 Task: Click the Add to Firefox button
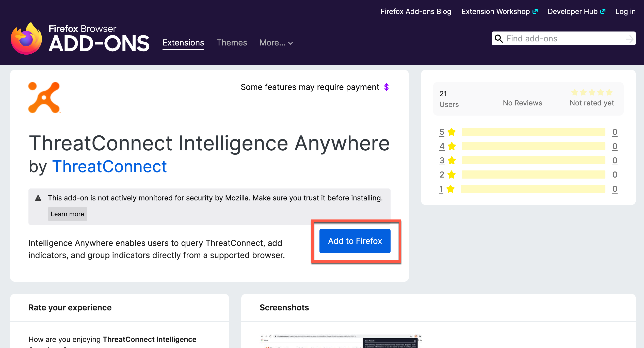click(355, 241)
